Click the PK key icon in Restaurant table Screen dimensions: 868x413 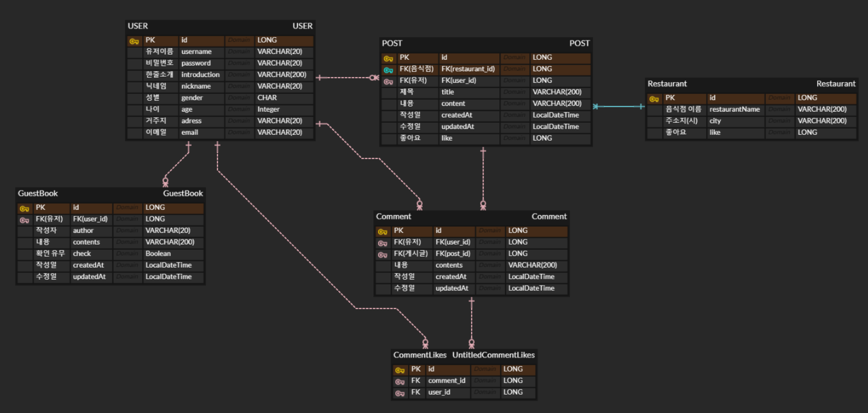pyautogui.click(x=654, y=99)
